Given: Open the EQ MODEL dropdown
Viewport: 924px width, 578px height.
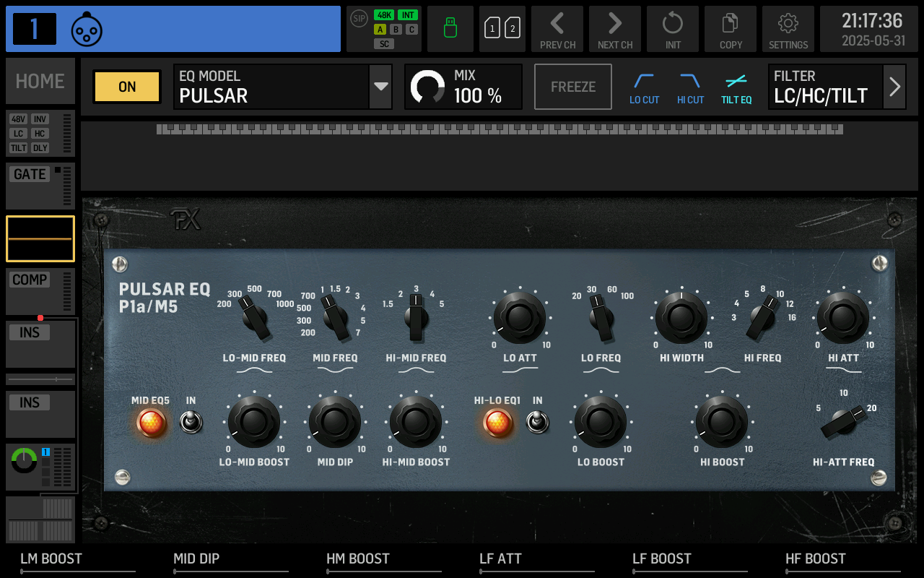Looking at the screenshot, I should coord(380,87).
